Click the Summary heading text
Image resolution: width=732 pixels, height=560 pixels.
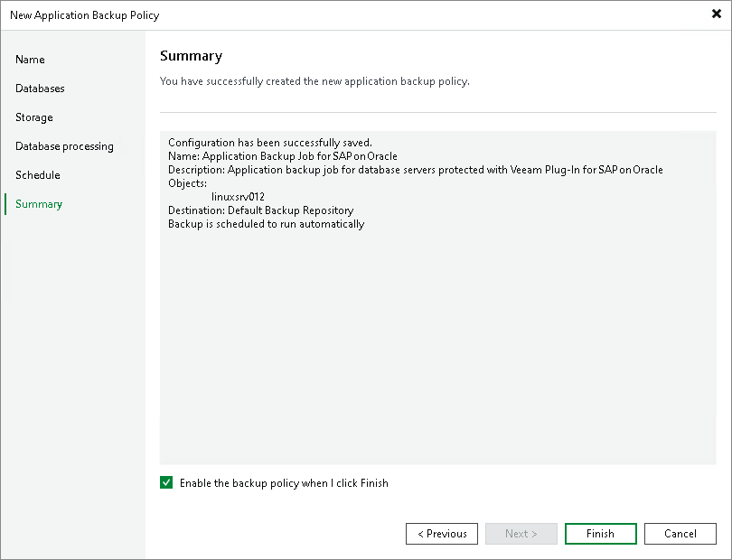tap(190, 55)
